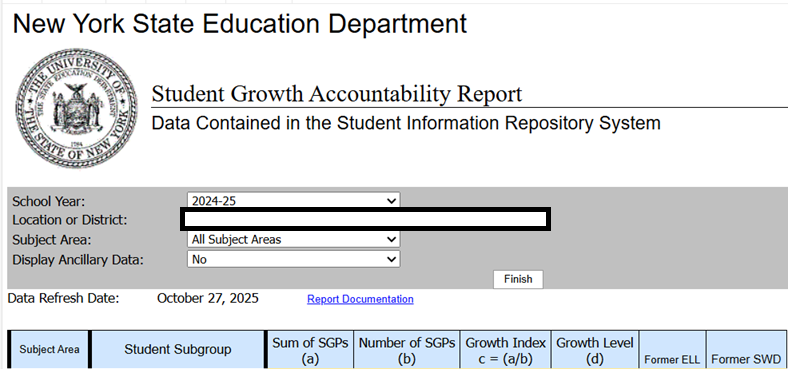Click the Former ELL column header

pos(672,350)
